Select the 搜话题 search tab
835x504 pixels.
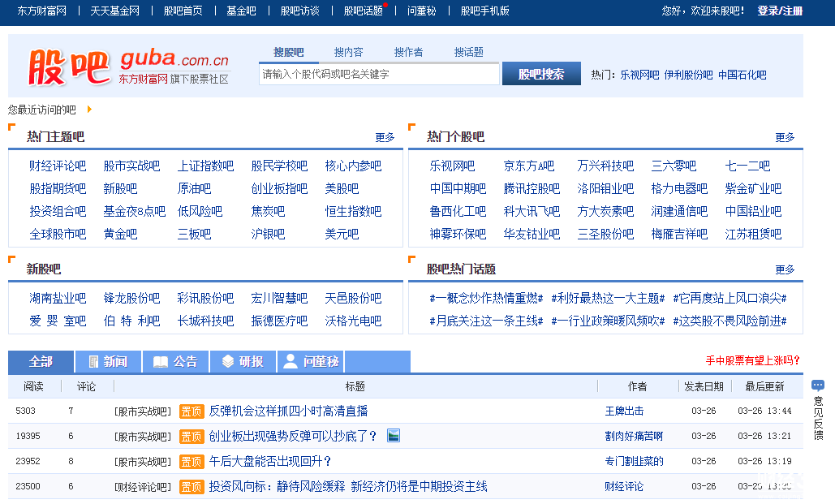point(469,52)
